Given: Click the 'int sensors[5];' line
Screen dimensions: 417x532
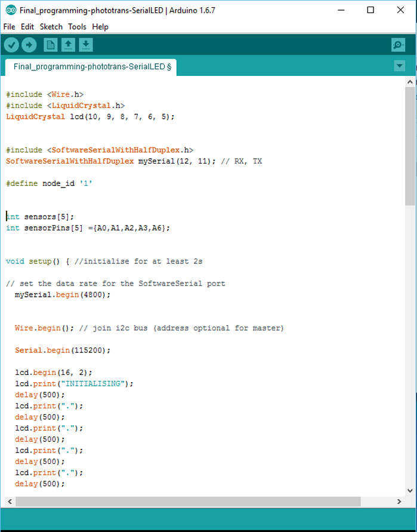Looking at the screenshot, I should tap(40, 217).
